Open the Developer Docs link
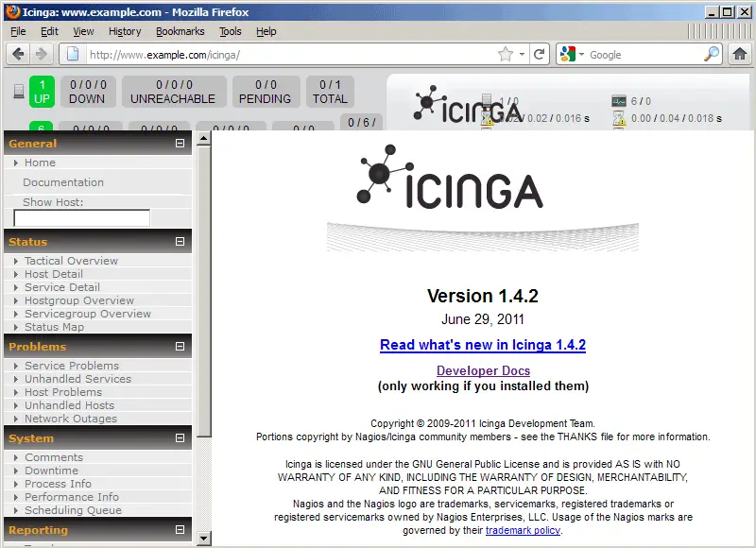The height and width of the screenshot is (548, 756). (483, 370)
